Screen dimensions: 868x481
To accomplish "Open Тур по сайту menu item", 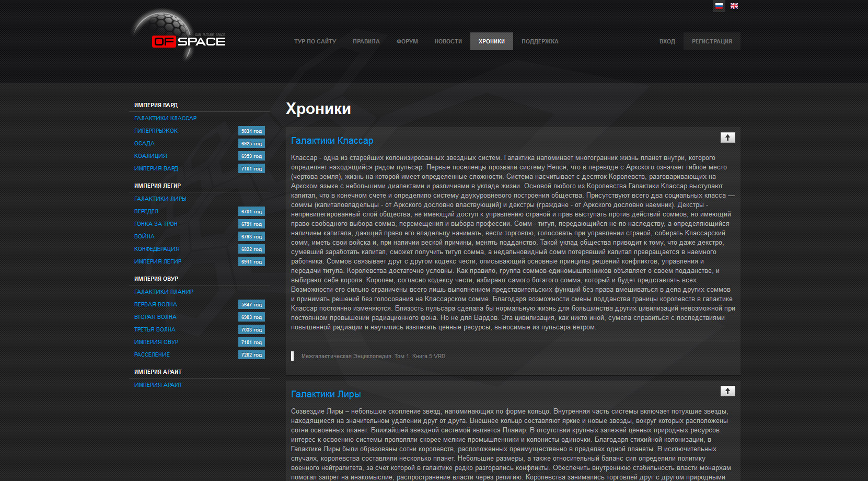I will click(x=315, y=41).
